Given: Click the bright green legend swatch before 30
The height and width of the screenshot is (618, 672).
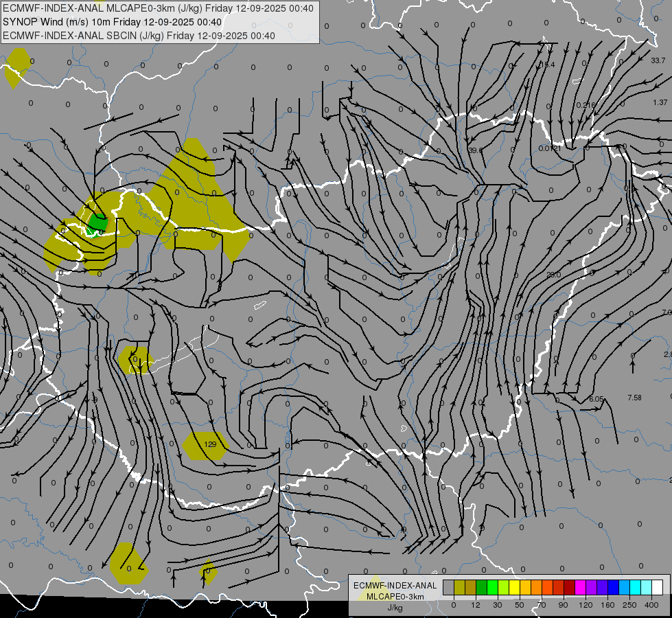Looking at the screenshot, I should (x=492, y=587).
